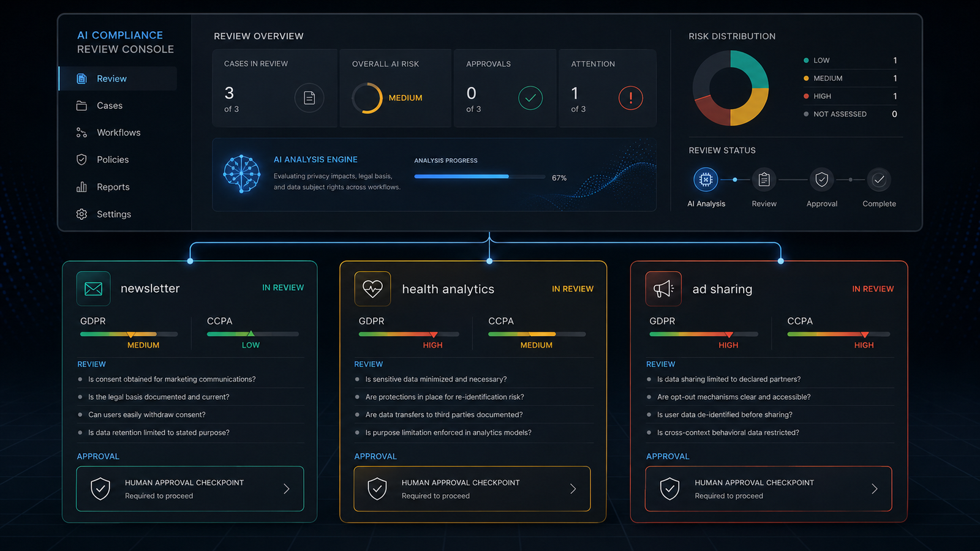Select 'Is cross-context behavioral data restricted?'
The width and height of the screenshot is (980, 551).
(728, 433)
